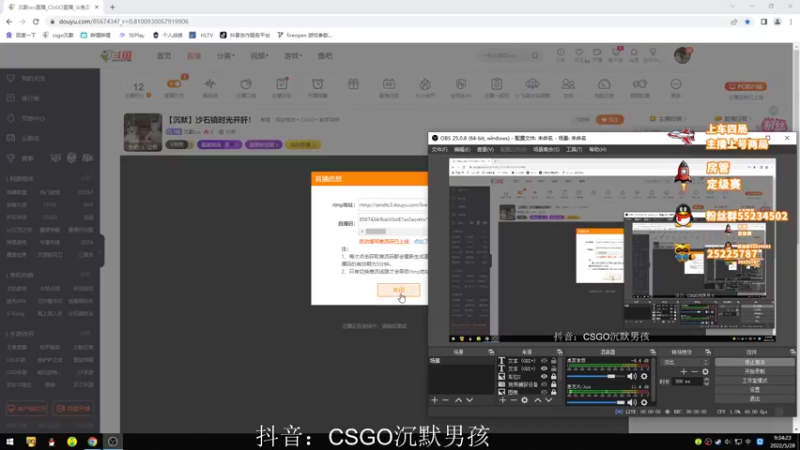Move scene up in scenes list
Viewport: 800px width, 450px height.
click(x=458, y=401)
